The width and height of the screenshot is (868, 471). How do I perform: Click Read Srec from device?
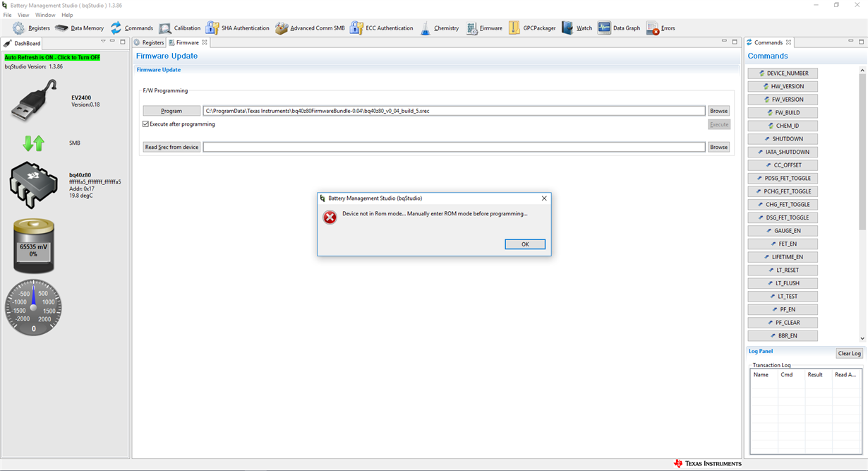[171, 147]
